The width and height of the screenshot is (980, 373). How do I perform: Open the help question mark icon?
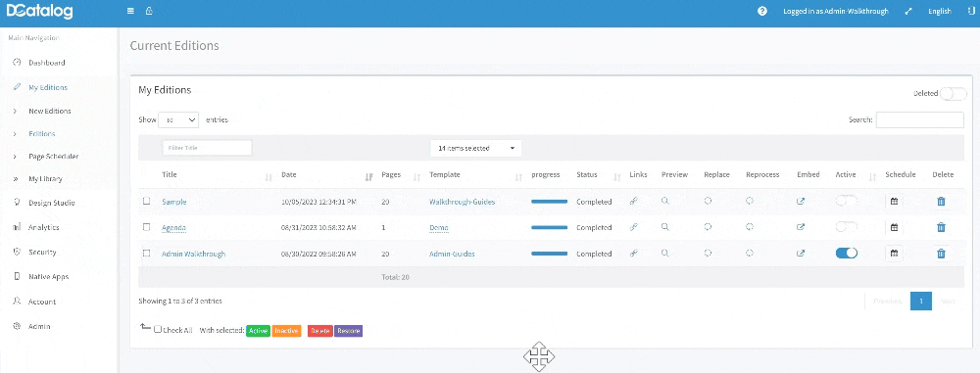(x=761, y=11)
